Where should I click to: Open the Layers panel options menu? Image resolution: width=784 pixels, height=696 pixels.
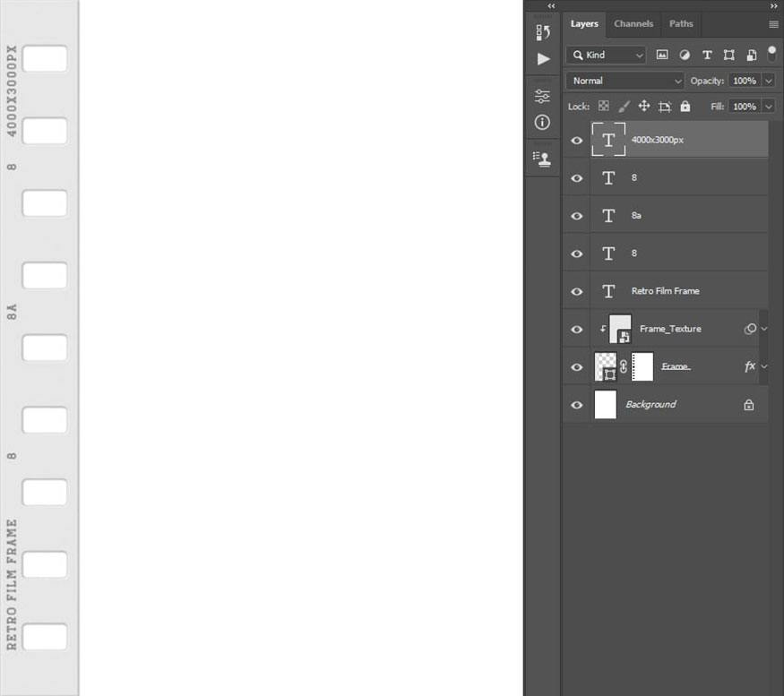pos(773,24)
